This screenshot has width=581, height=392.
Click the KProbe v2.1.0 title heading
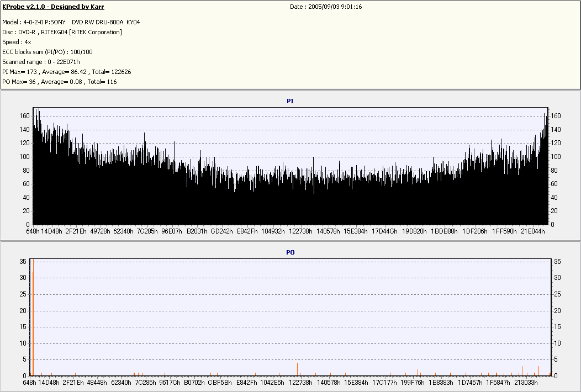53,7
